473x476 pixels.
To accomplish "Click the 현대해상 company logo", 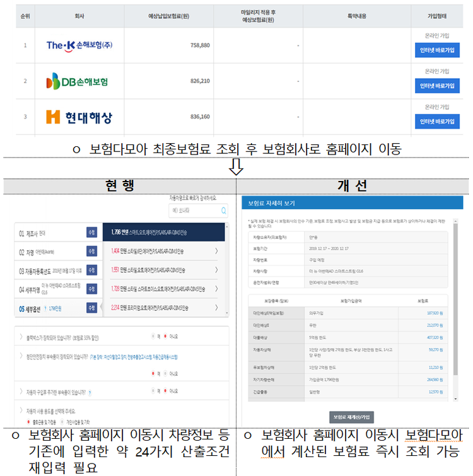I will (x=79, y=117).
